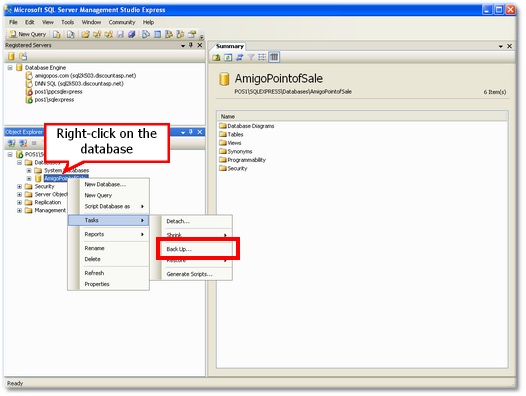
Task: Expand the Management folder
Action: (x=19, y=210)
